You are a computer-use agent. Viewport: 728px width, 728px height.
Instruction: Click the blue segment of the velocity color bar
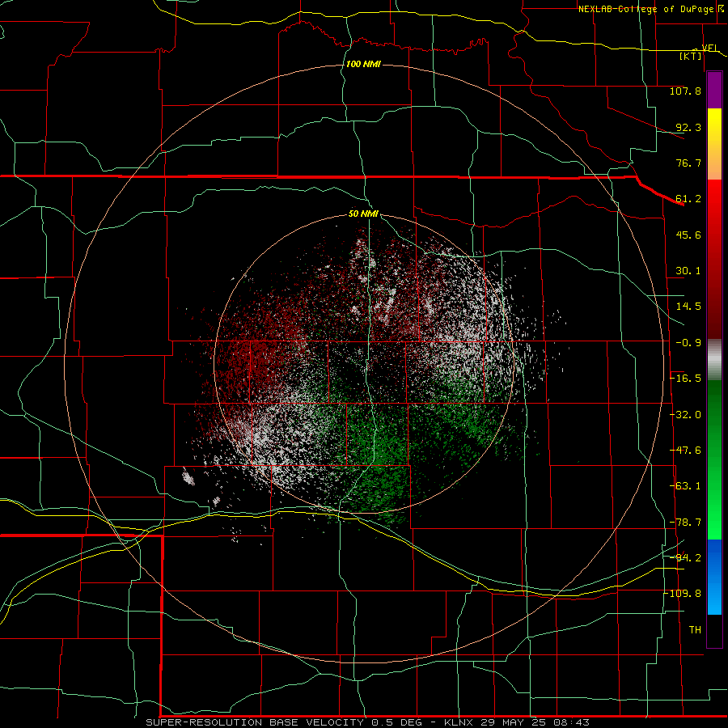(714, 577)
